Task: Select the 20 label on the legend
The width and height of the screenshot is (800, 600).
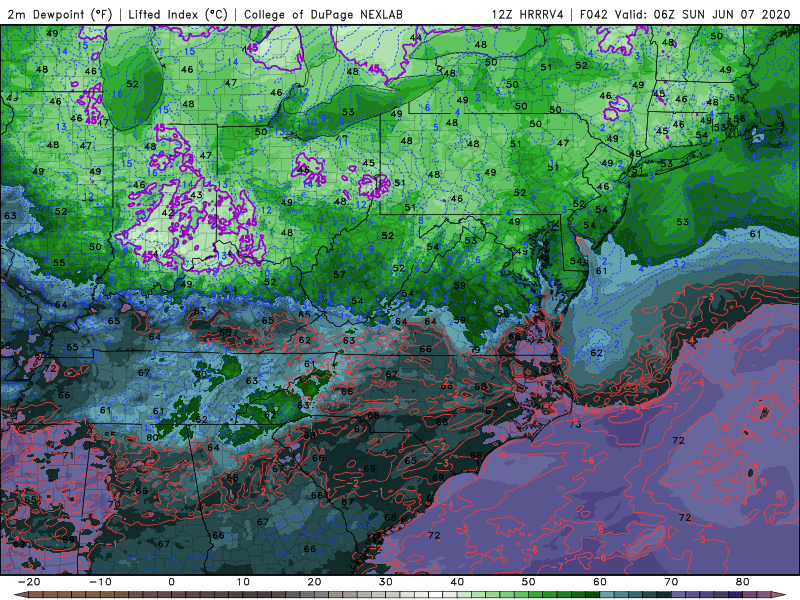Action: coord(314,582)
